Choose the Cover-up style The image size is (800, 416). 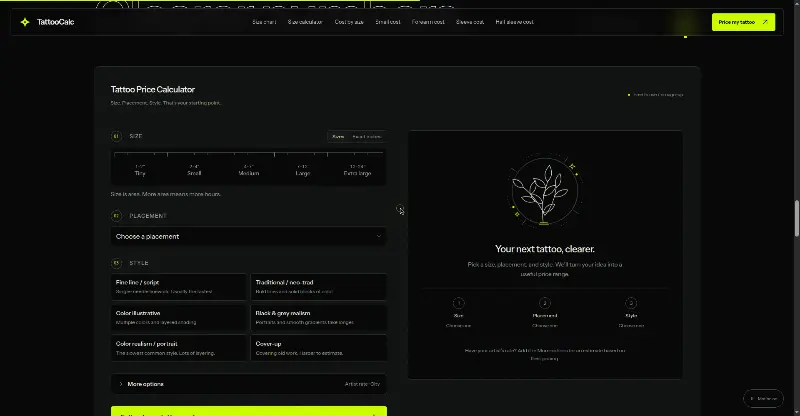pos(318,348)
